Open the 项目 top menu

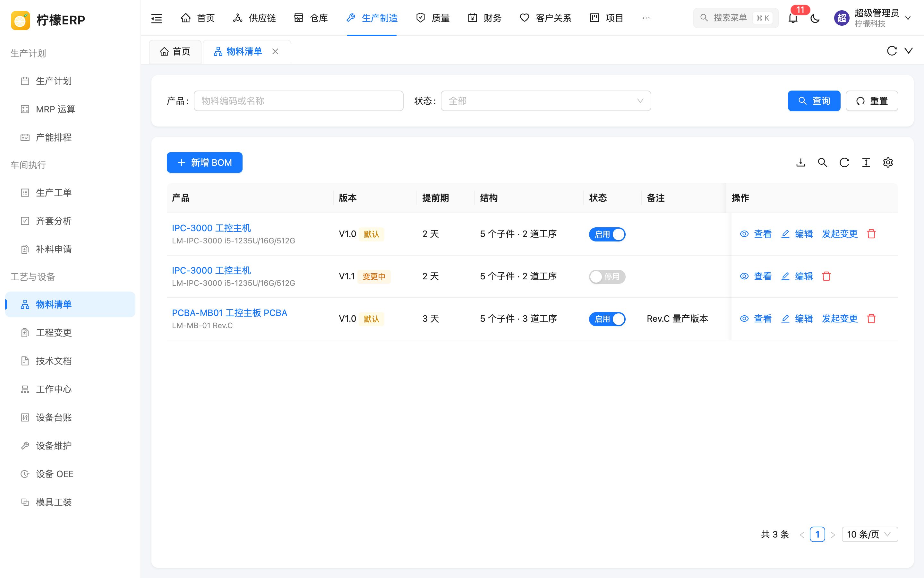tap(606, 18)
